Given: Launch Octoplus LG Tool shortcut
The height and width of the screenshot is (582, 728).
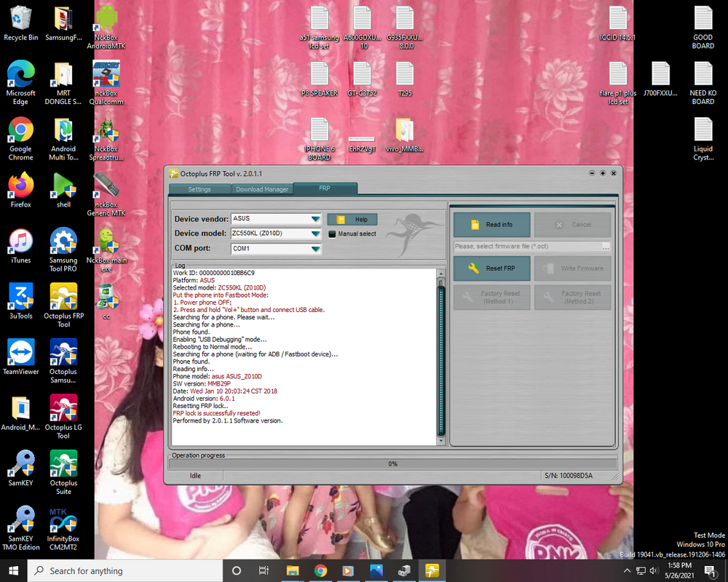Looking at the screenshot, I should (63, 417).
